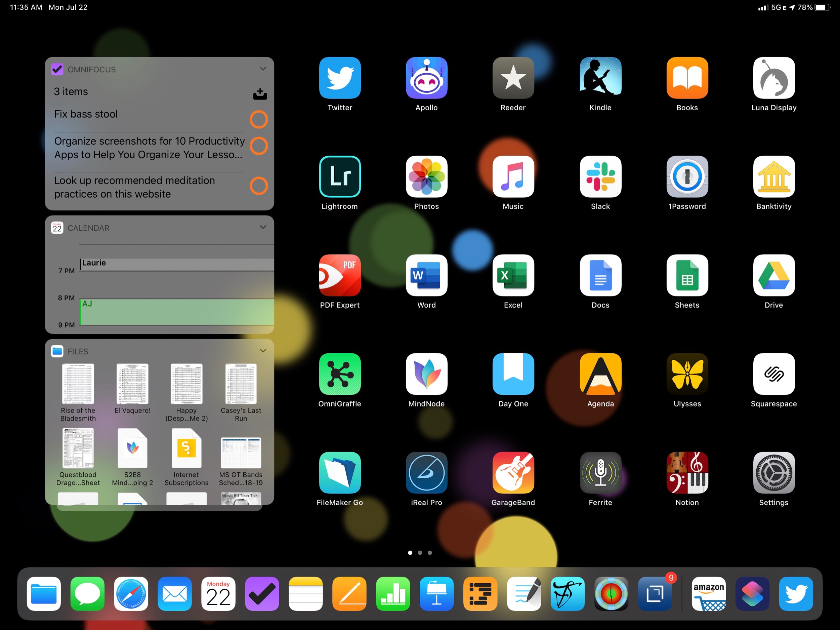
Task: Open Google Drive app
Action: coord(773,275)
